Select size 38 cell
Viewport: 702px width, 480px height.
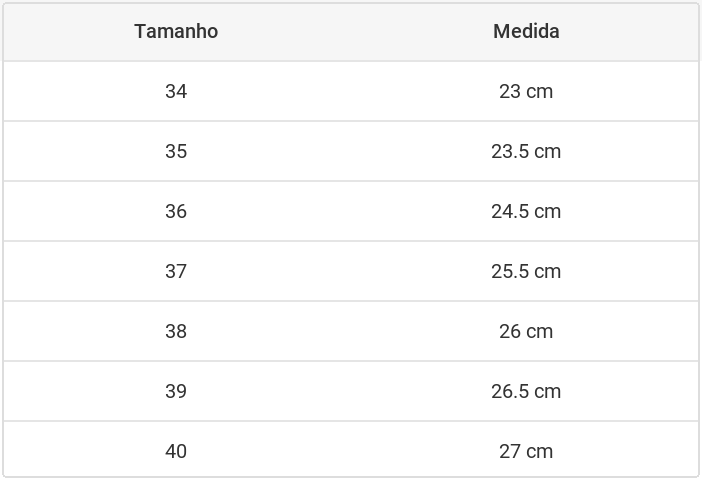coord(176,331)
